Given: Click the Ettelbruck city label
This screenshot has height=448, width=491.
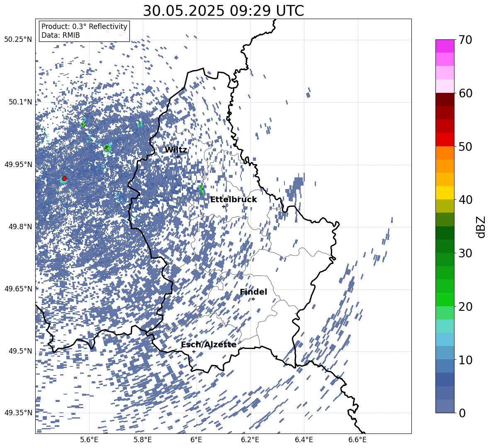Looking at the screenshot, I should point(233,200).
